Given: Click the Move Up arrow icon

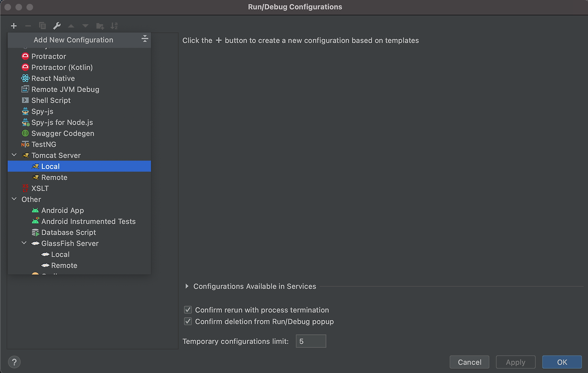Looking at the screenshot, I should pyautogui.click(x=71, y=26).
